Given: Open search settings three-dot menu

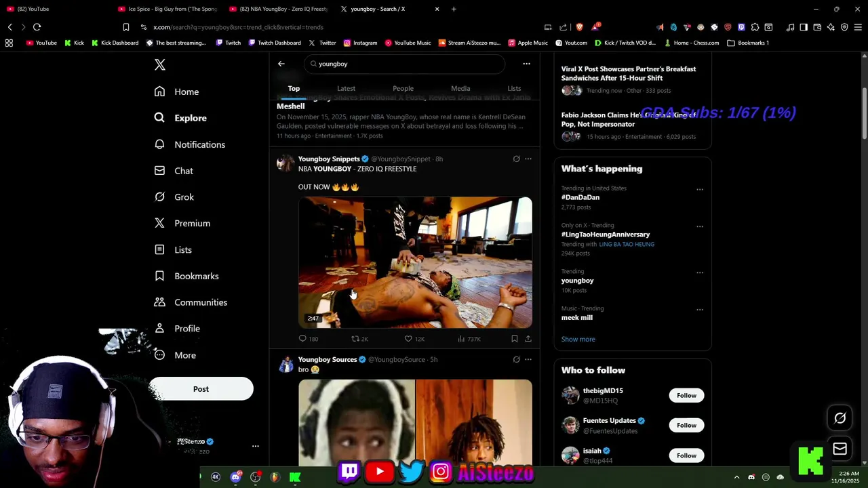Looking at the screenshot, I should (x=526, y=64).
